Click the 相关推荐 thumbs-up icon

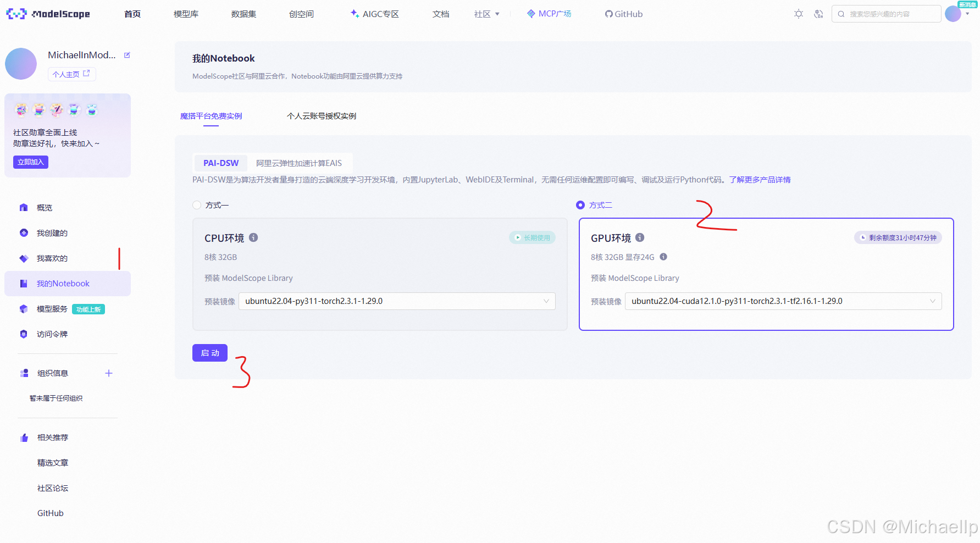point(24,437)
